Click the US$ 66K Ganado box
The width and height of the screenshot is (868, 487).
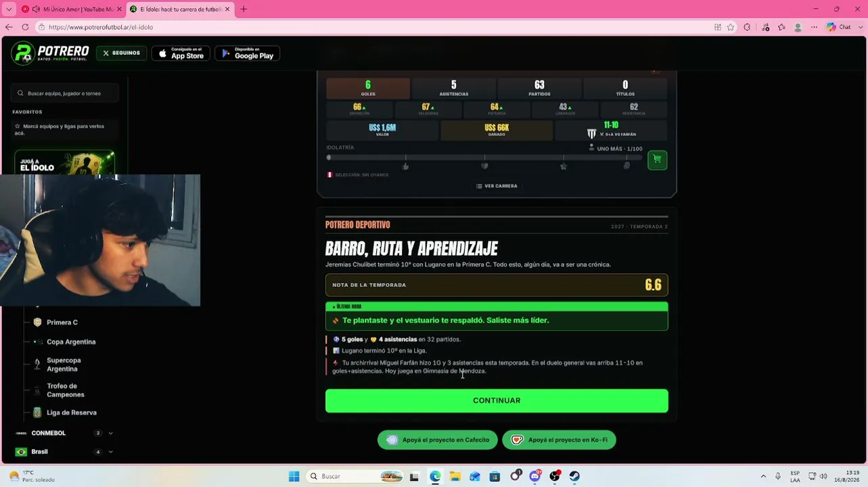coord(497,130)
